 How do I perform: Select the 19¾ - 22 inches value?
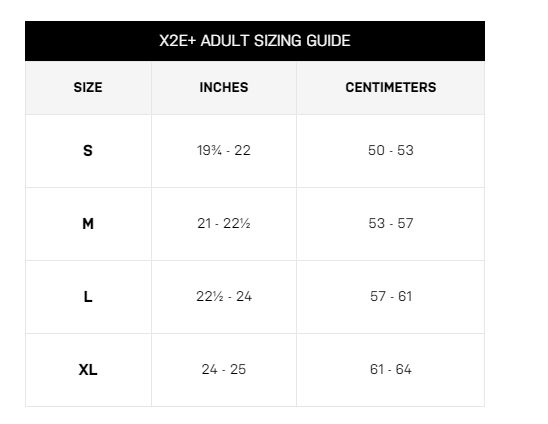224,151
